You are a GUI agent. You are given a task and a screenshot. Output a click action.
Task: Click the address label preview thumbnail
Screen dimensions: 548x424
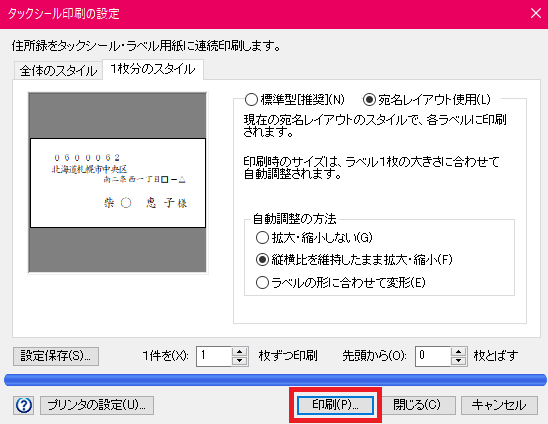coord(117,182)
